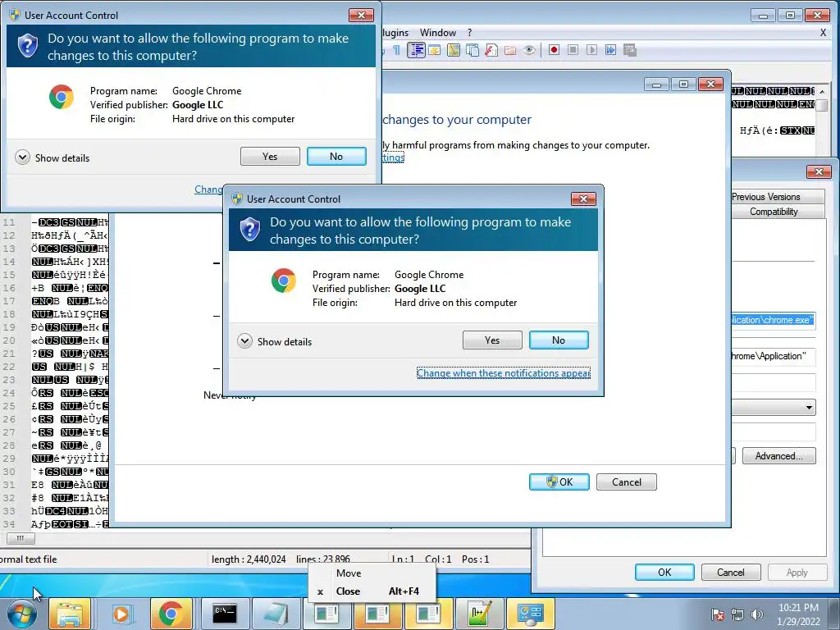Click Change when these notifications appear link
This screenshot has height=630, width=840.
tap(504, 373)
